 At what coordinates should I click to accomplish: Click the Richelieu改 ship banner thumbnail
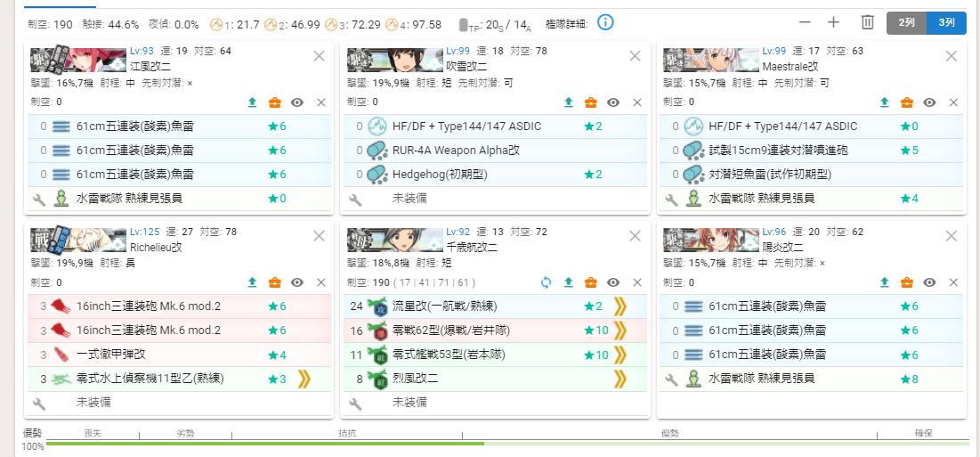pyautogui.click(x=78, y=241)
